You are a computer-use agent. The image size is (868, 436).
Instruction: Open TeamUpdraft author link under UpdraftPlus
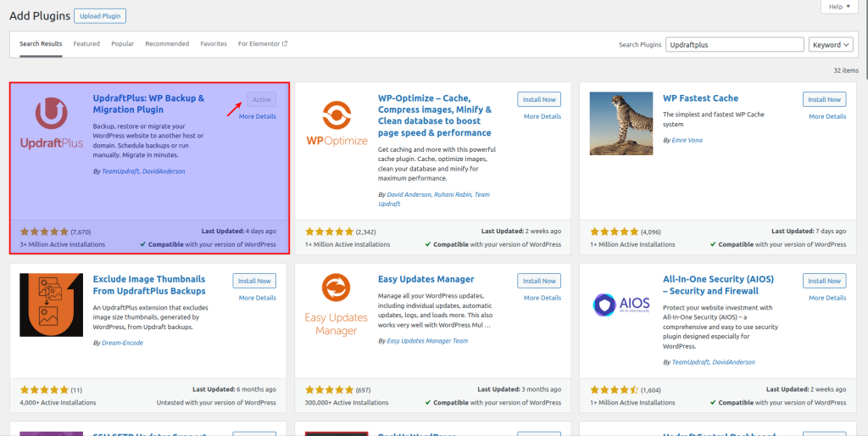[x=120, y=171]
